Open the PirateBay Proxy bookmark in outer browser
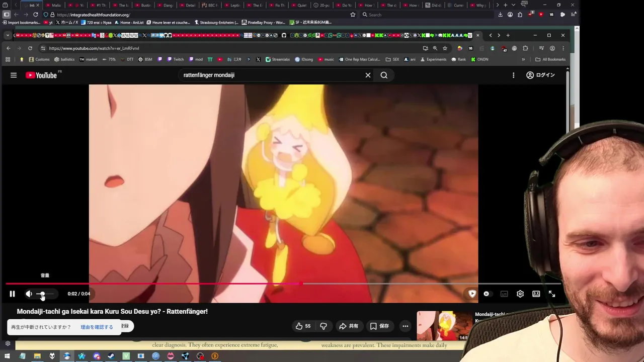This screenshot has height=362, width=644. (264, 23)
